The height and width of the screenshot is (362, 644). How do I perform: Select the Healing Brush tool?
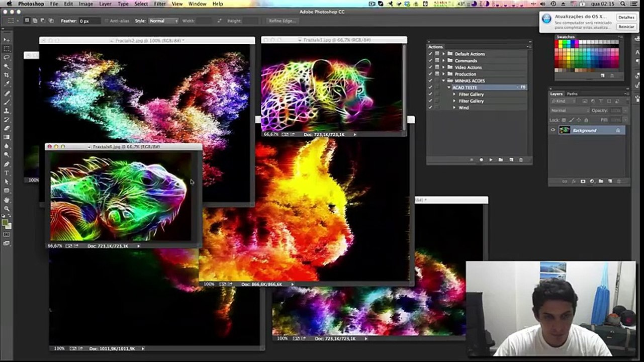click(x=7, y=94)
